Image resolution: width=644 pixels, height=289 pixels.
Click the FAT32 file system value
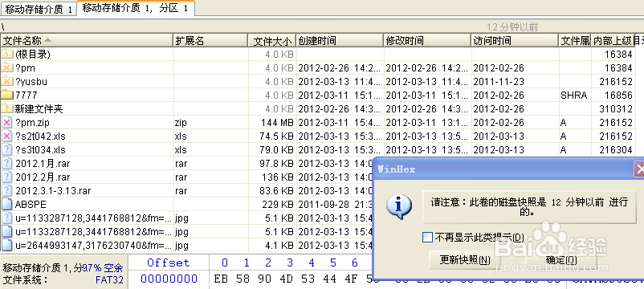coord(109,280)
